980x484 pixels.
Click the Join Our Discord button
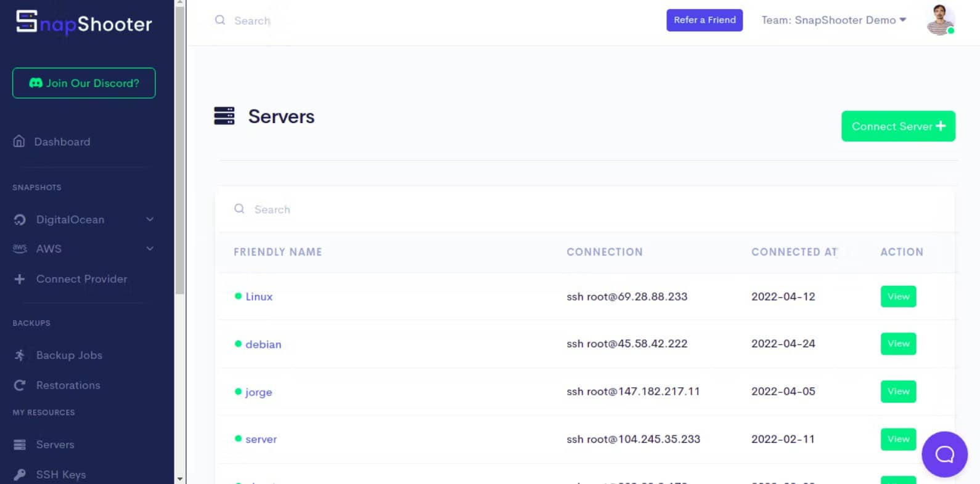[x=84, y=83]
